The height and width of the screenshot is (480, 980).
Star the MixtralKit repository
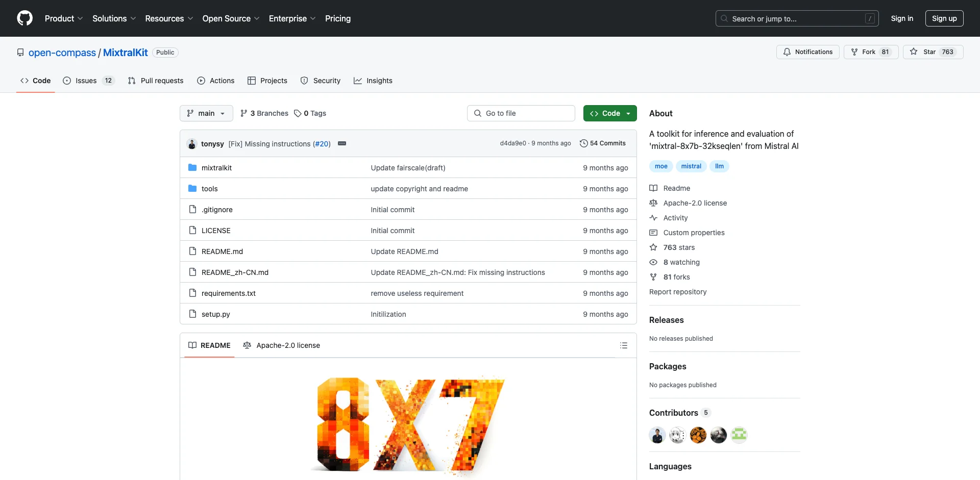[x=933, y=52]
